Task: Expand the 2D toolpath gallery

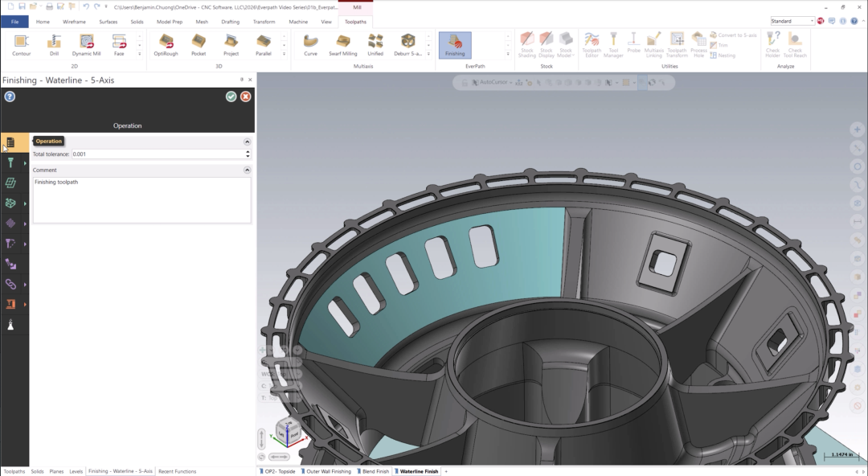Action: (140, 54)
